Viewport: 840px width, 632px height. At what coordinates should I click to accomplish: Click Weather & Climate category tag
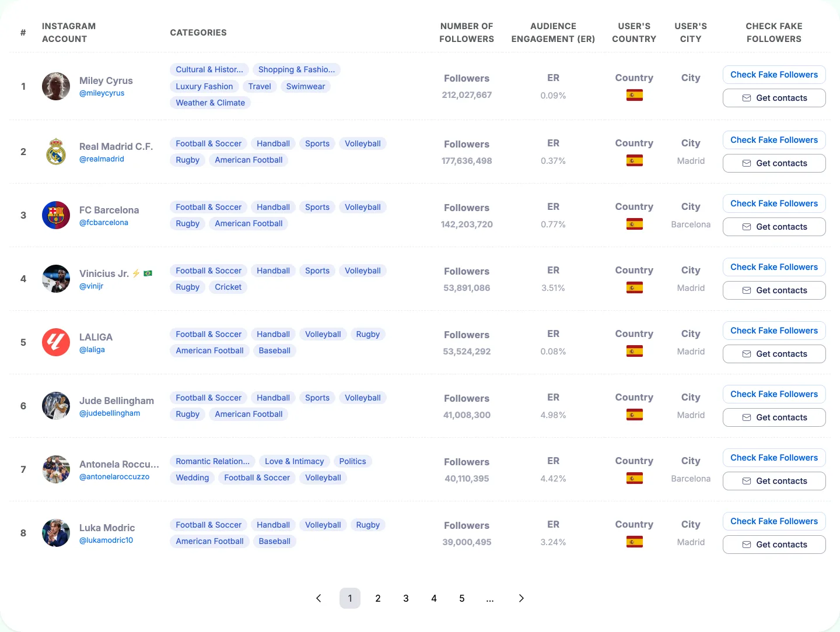(x=211, y=103)
